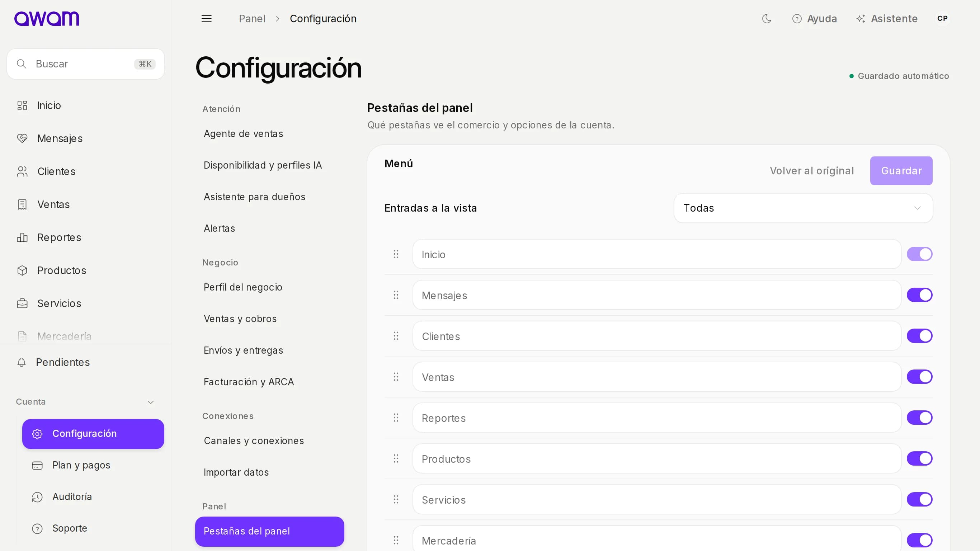The height and width of the screenshot is (551, 980).
Task: Go to Panel breadcrumb link
Action: click(x=252, y=19)
